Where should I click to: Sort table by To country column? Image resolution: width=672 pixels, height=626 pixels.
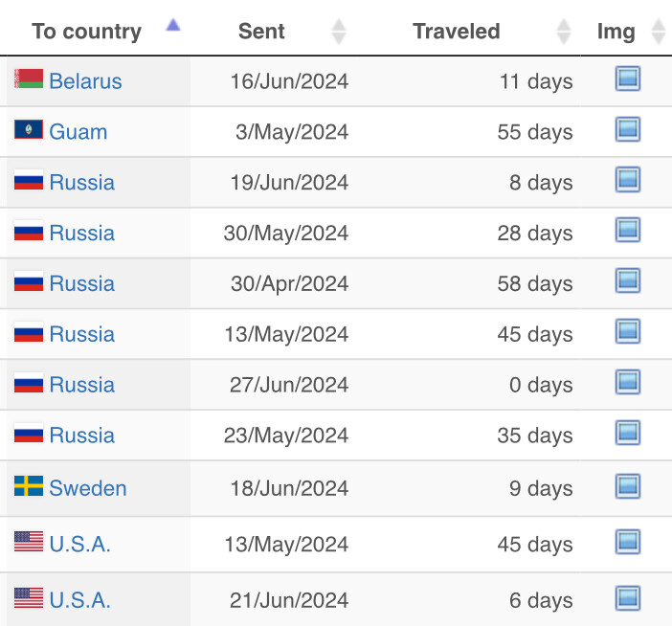click(86, 31)
